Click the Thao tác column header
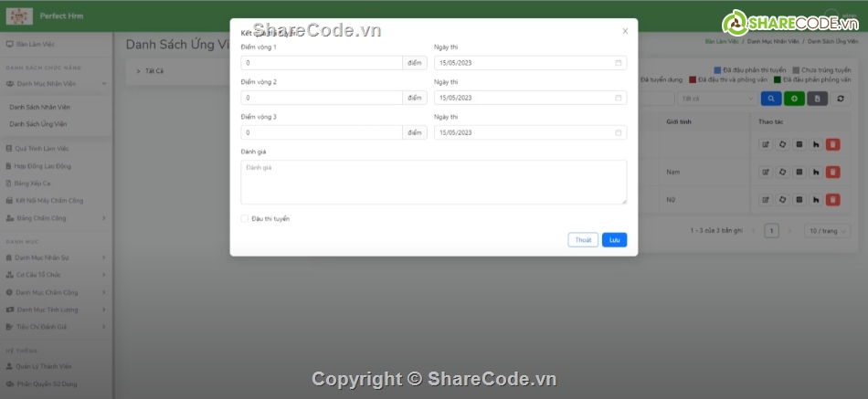The height and width of the screenshot is (399, 868). 770,121
